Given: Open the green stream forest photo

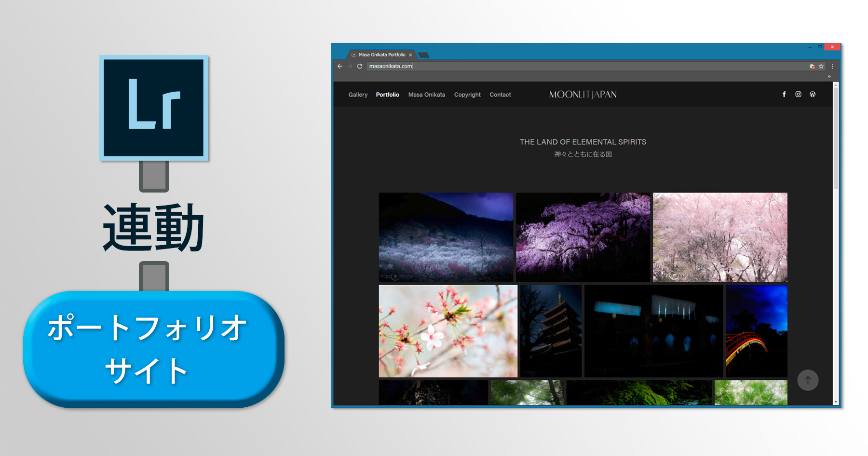Looking at the screenshot, I should click(639, 392).
